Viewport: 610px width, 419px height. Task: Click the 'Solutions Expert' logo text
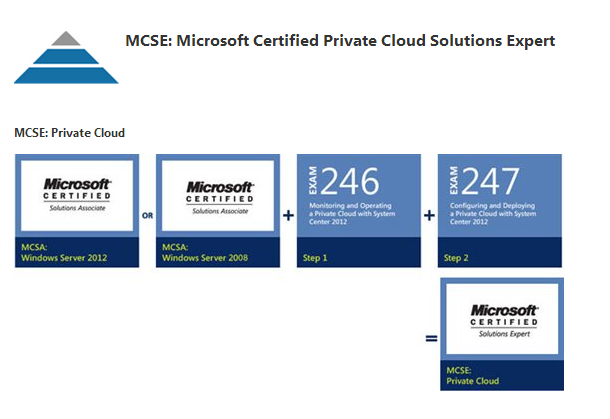click(505, 334)
